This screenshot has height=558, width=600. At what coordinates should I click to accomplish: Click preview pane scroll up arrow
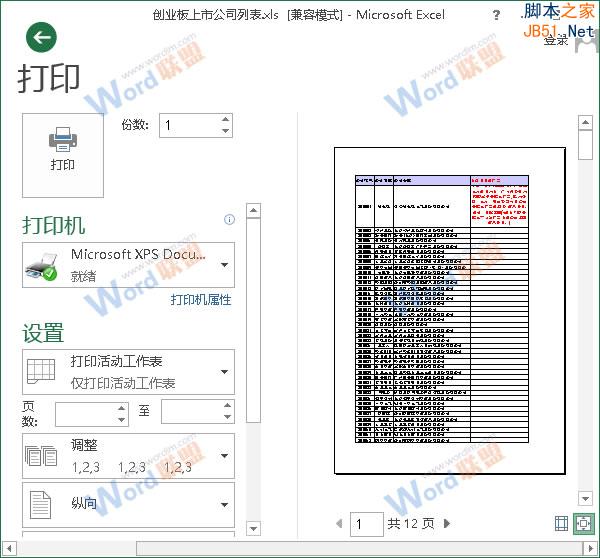(585, 122)
